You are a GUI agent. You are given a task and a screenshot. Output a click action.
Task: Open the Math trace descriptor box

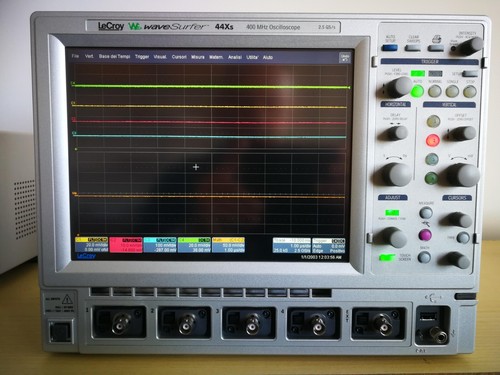pos(228,245)
